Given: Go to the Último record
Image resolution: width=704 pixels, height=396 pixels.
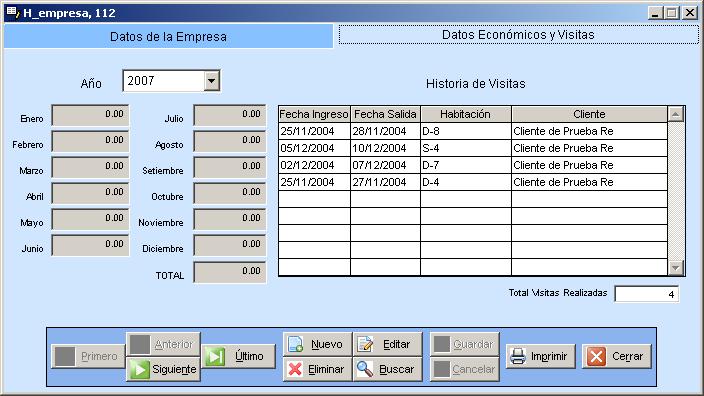Looking at the screenshot, I should (238, 356).
